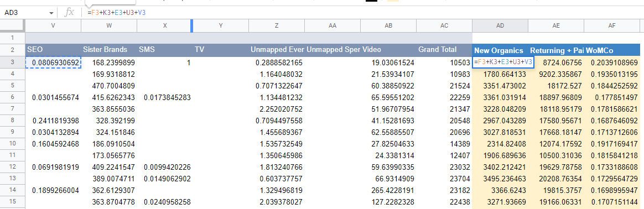Click the blue bar between columns X and Y
Image resolution: width=644 pixels, height=209 pixels.
coord(192,25)
